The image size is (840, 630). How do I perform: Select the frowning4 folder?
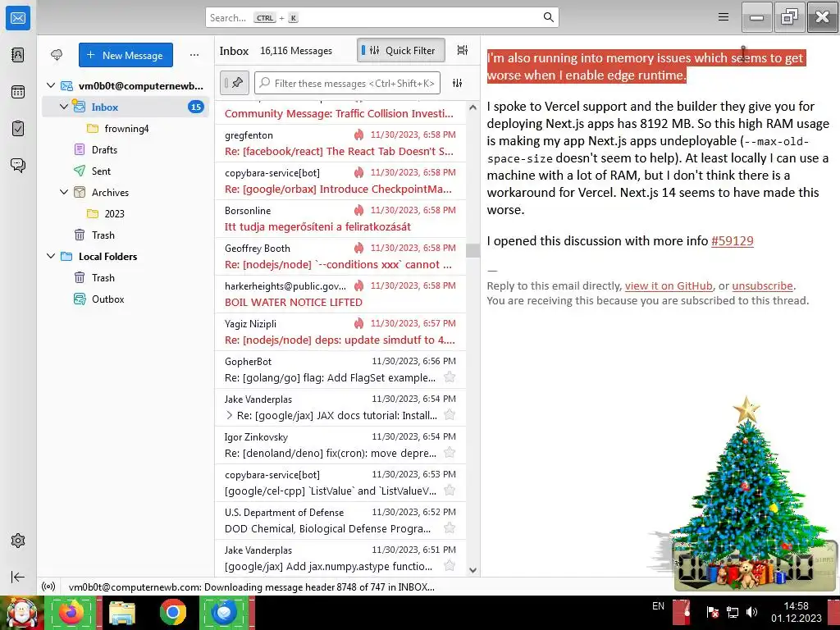click(126, 129)
